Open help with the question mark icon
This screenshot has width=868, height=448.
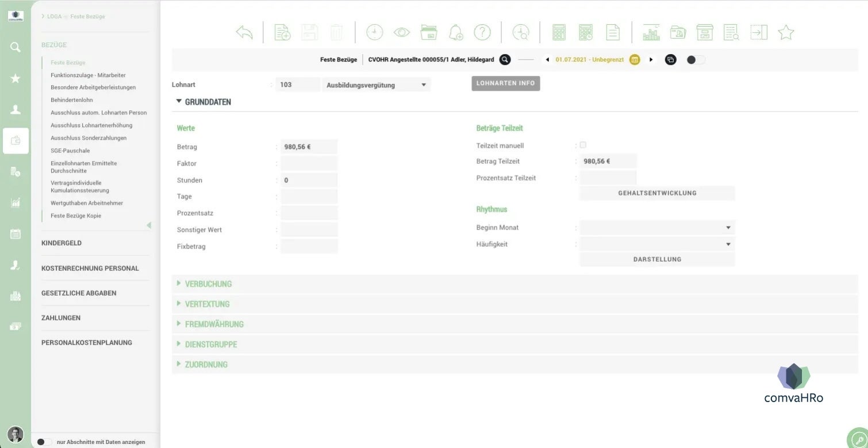[482, 33]
